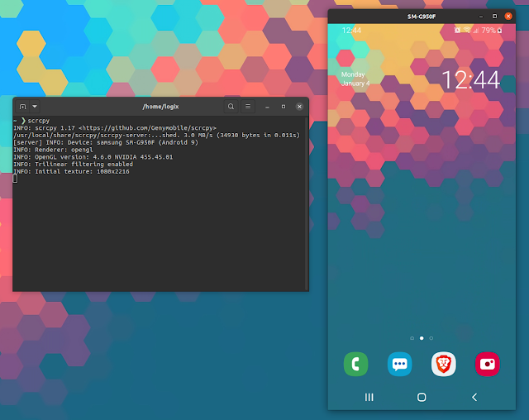Viewport: 529px width, 420px height.
Task: Click the terminal search icon
Action: (231, 107)
